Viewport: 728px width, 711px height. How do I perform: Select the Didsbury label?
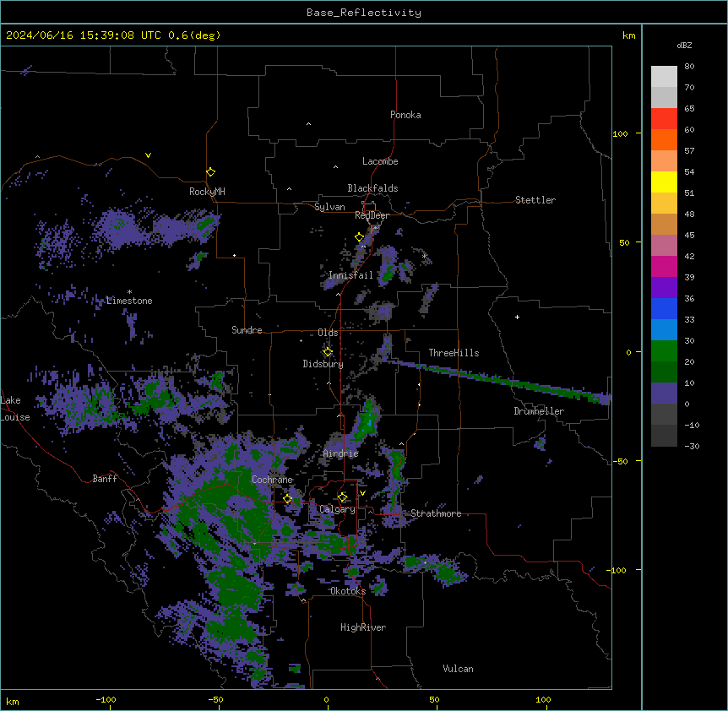pyautogui.click(x=323, y=364)
